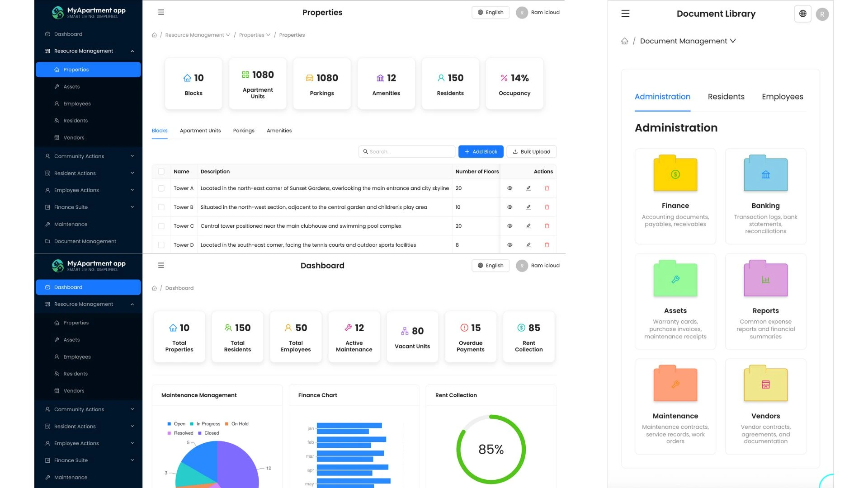Screen dimensions: 868x488
Task: Delete the Tower D block
Action: coord(547,245)
